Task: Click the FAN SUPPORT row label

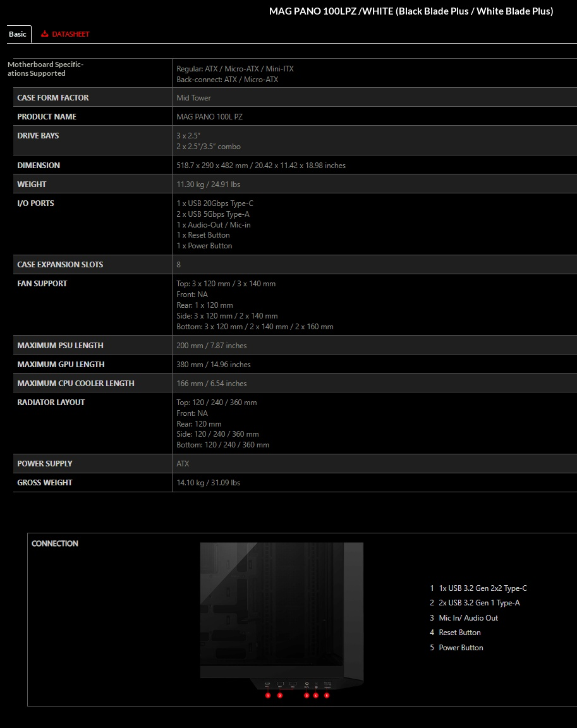Action: coord(42,284)
